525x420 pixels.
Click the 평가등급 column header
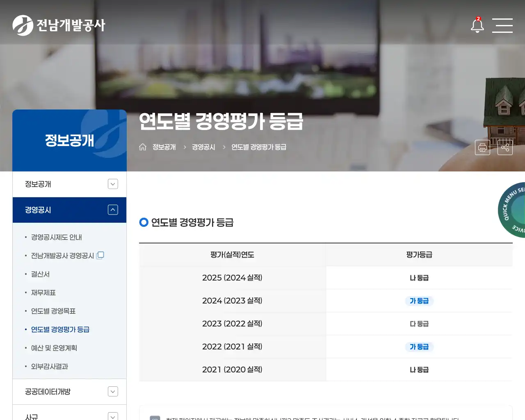[x=419, y=255]
